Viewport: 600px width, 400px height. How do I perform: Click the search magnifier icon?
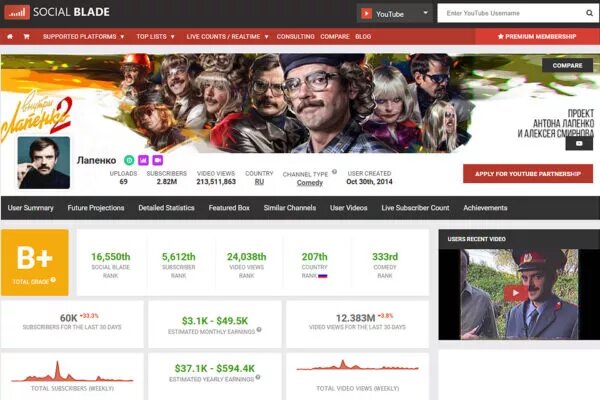589,13
